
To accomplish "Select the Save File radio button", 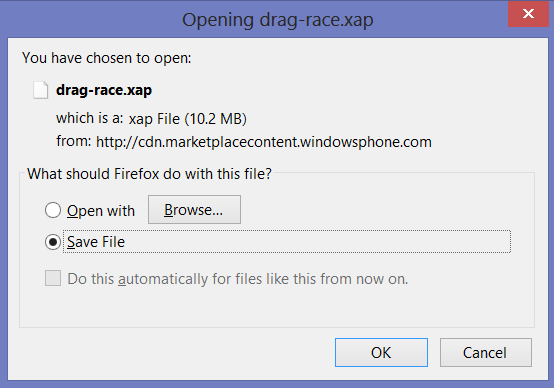I will tap(53, 242).
